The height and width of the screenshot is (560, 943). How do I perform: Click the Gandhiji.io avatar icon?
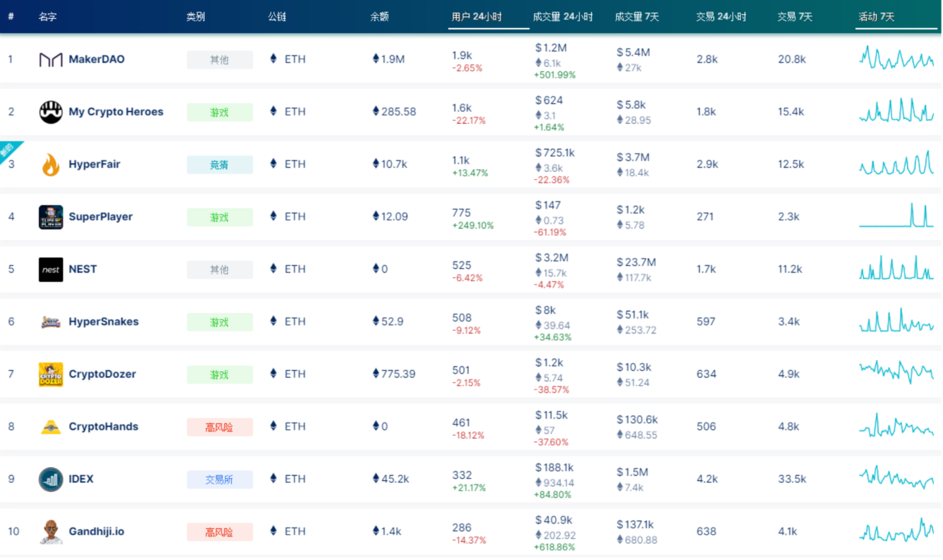pos(50,532)
